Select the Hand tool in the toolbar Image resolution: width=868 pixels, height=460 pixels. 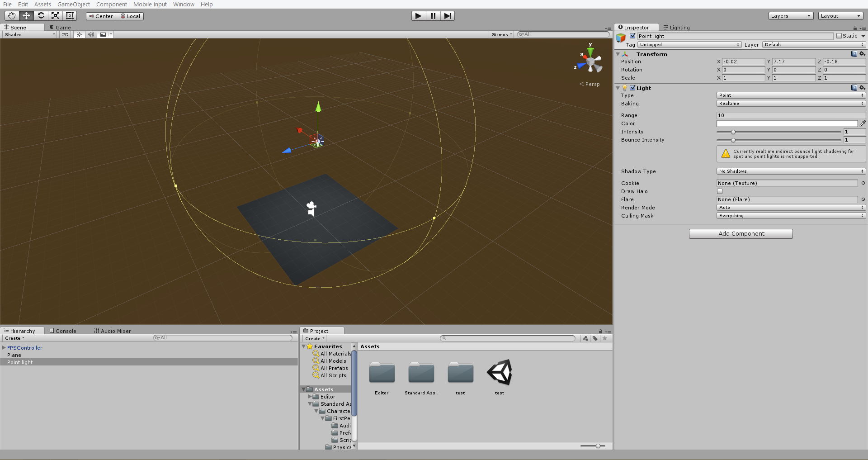[x=12, y=15]
